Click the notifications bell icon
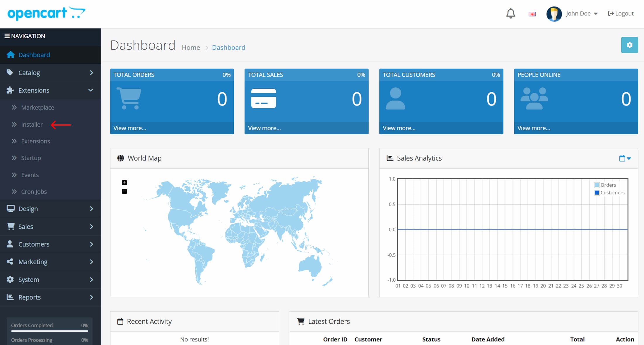 click(510, 13)
